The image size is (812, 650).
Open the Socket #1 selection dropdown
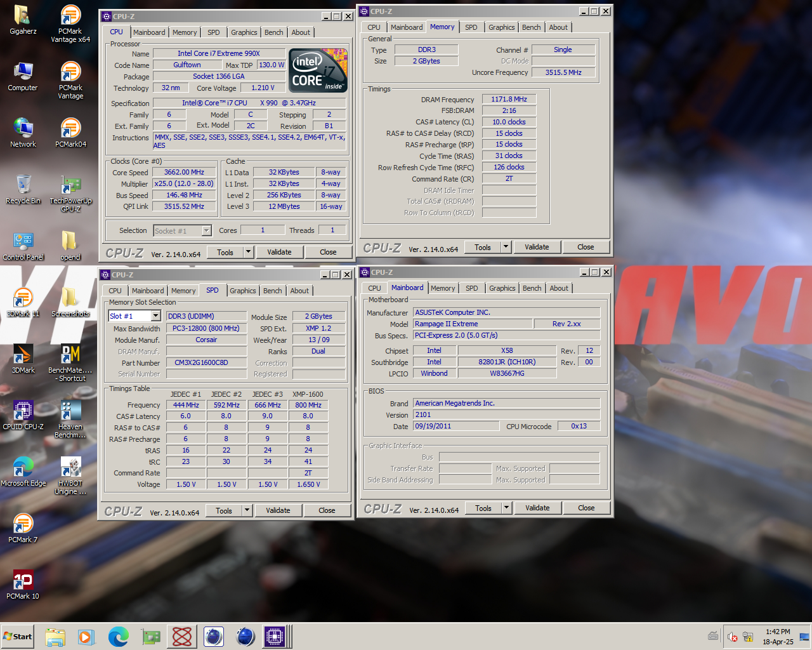207,230
